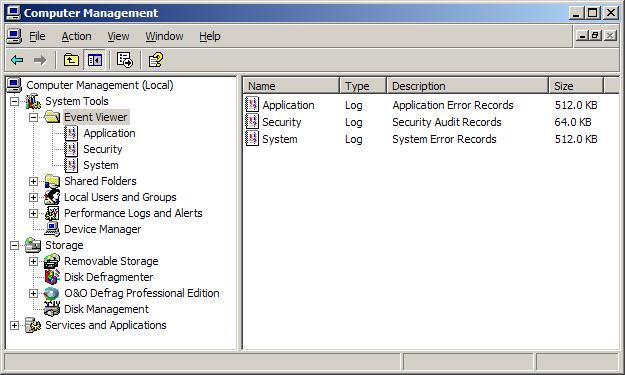Select the Security log in right pane
Viewport: 625px width, 375px height.
(281, 122)
